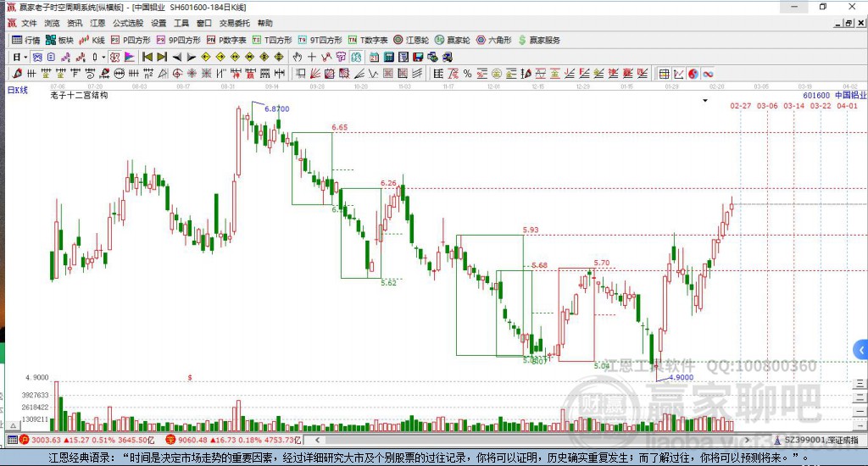Viewport: 868px width, 466px height.
Task: Open the 公式选股 menu
Action: 128,23
